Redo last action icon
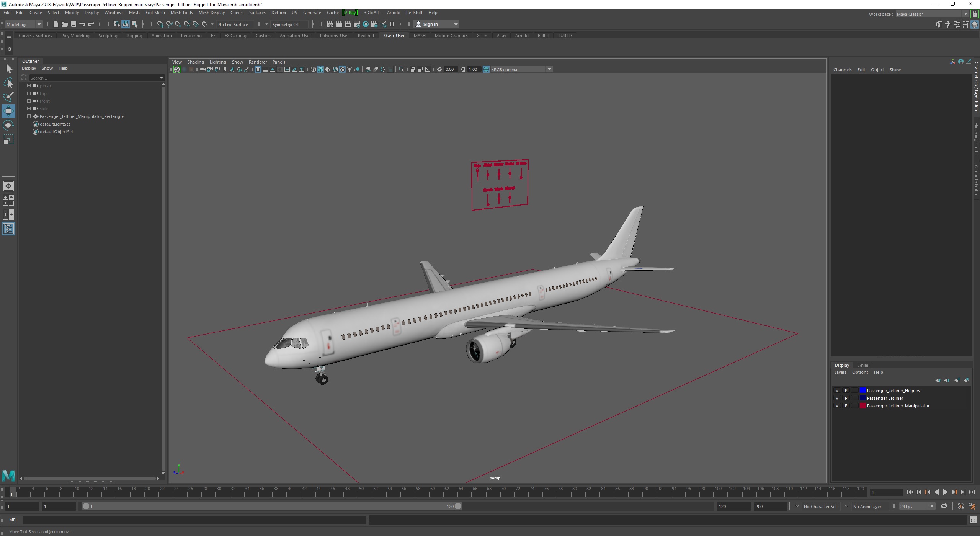The image size is (980, 536). (91, 24)
